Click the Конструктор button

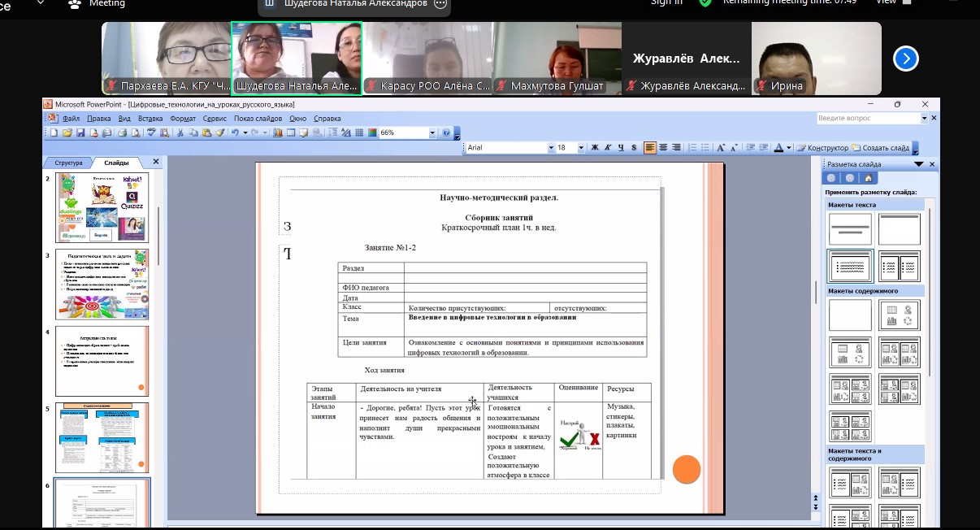(822, 148)
